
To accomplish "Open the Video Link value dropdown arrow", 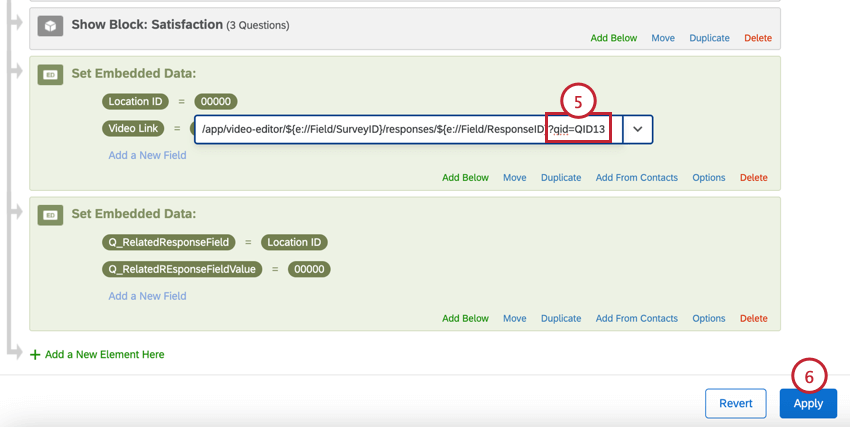I will pos(638,130).
